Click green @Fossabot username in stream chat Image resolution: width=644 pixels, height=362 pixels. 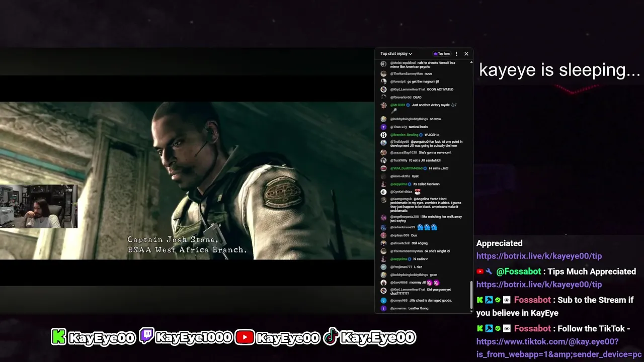519,271
